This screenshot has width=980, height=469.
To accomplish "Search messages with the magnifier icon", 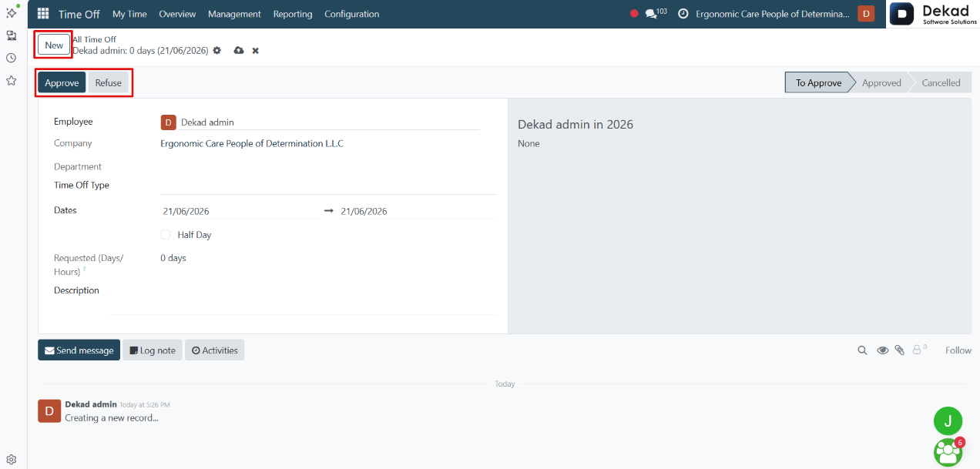I will (863, 350).
